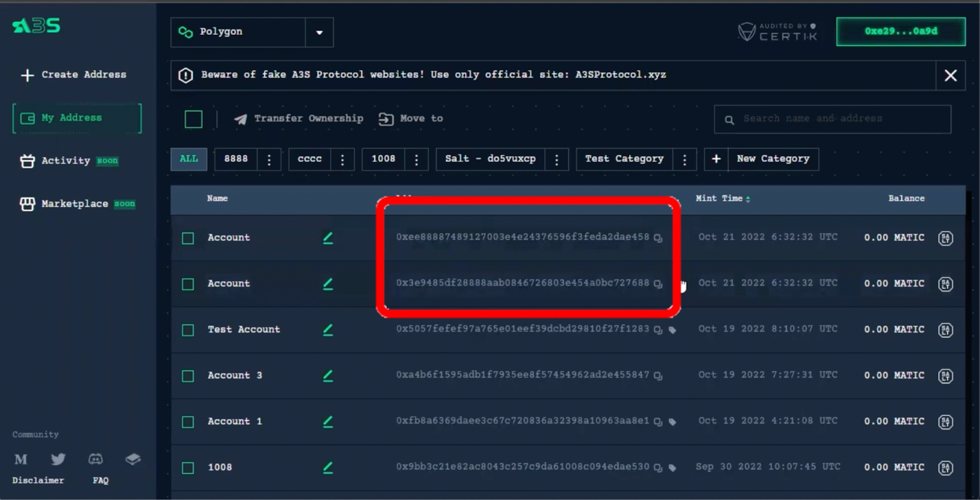Open the Discord community icon
The height and width of the screenshot is (500, 980).
coord(96,459)
